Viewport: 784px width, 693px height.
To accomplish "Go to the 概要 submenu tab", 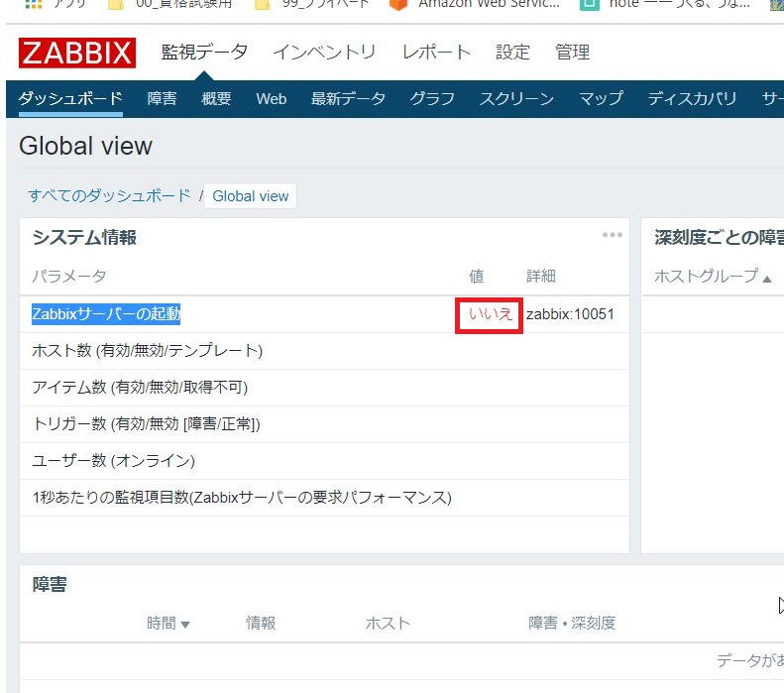I will click(216, 98).
